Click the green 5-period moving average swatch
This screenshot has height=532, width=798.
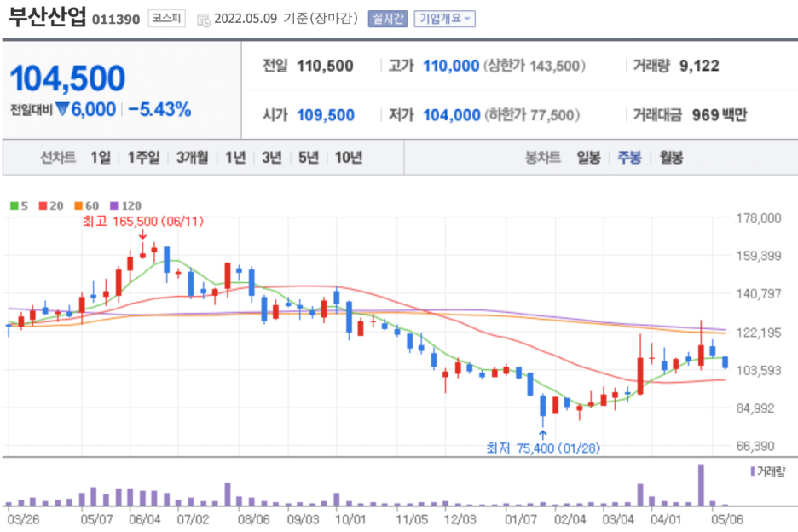pos(14,205)
